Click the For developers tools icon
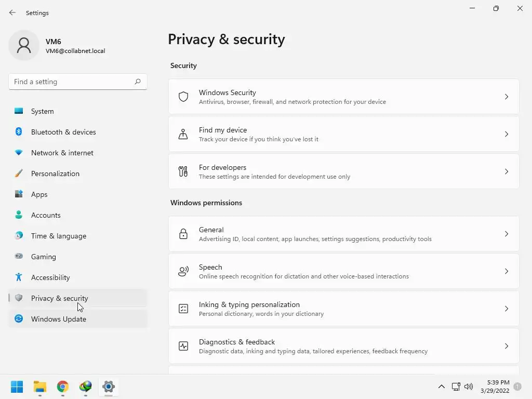 pos(183,171)
